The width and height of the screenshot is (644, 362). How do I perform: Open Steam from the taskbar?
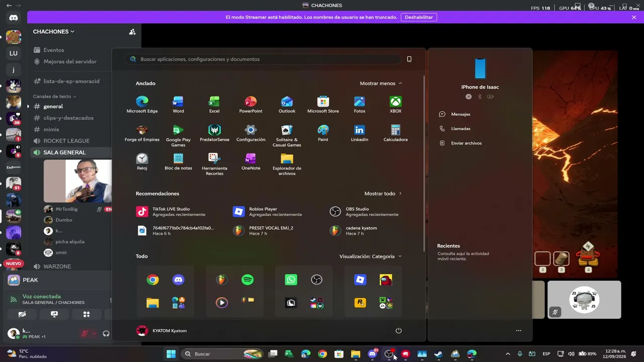pyautogui.click(x=438, y=354)
